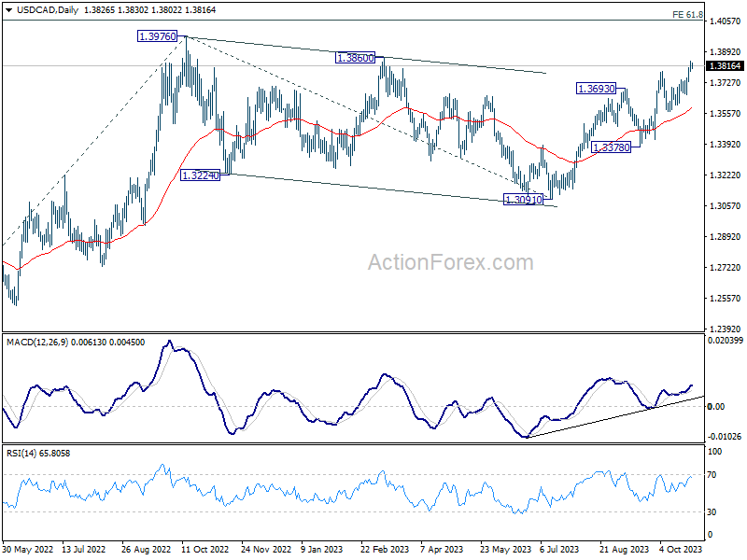Click the 11 Oct 2022 date label

coord(204,550)
